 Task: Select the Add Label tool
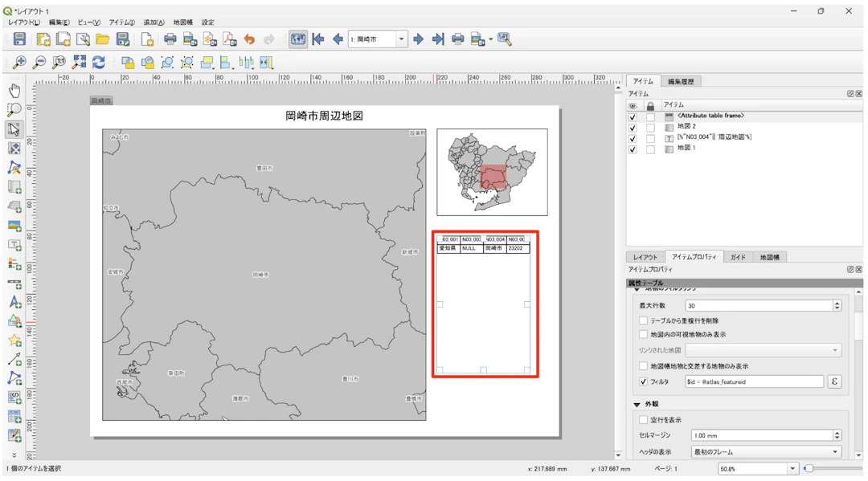tap(14, 245)
